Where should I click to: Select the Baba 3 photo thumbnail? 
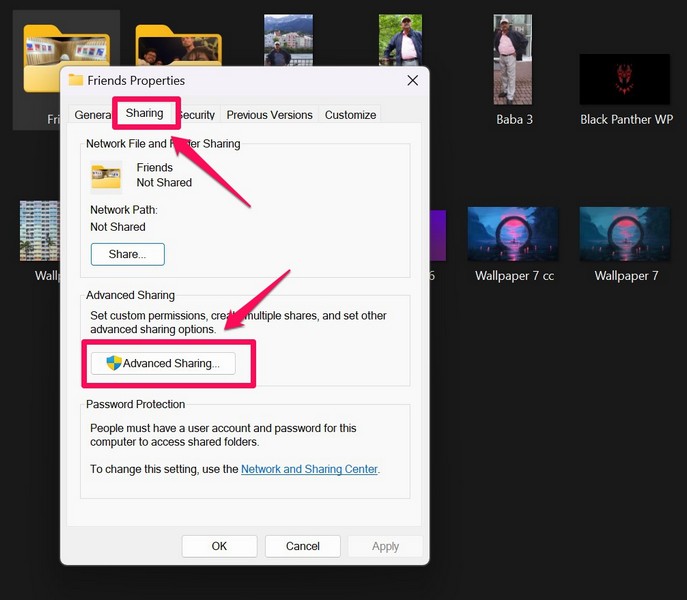pos(513,60)
